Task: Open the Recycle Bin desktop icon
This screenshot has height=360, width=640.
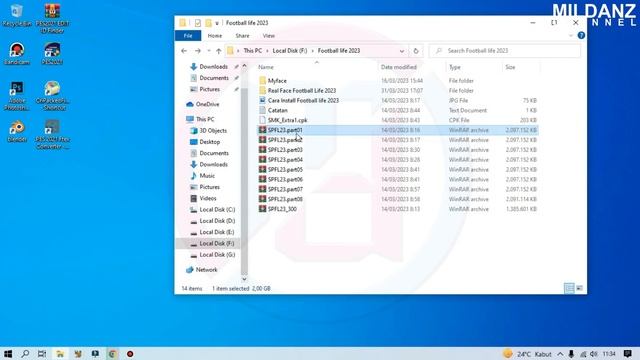Action: (17, 15)
